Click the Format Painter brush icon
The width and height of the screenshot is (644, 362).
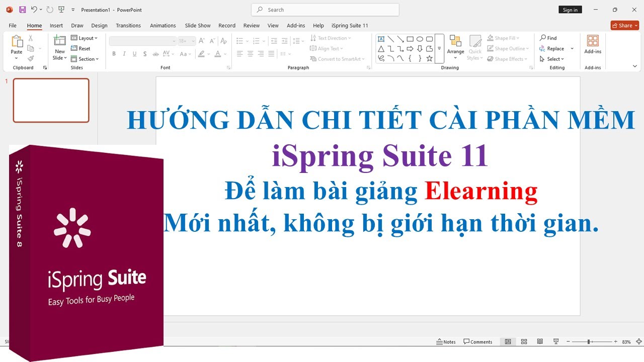(31, 59)
